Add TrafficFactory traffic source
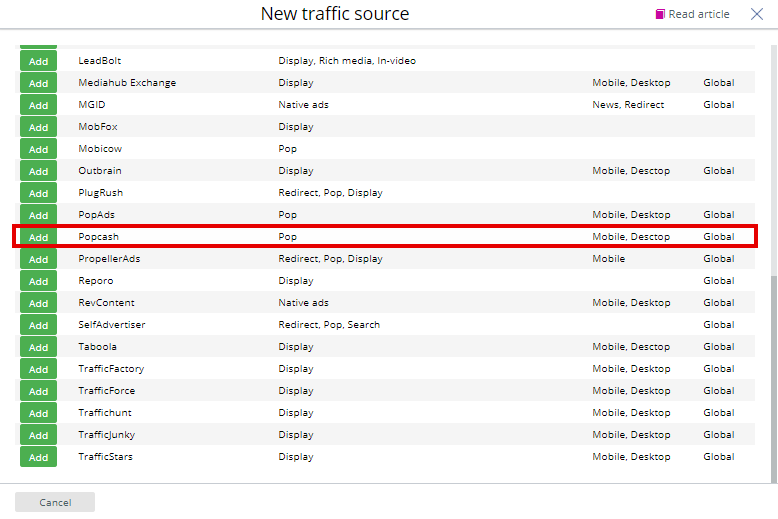The height and width of the screenshot is (519, 778). (38, 369)
